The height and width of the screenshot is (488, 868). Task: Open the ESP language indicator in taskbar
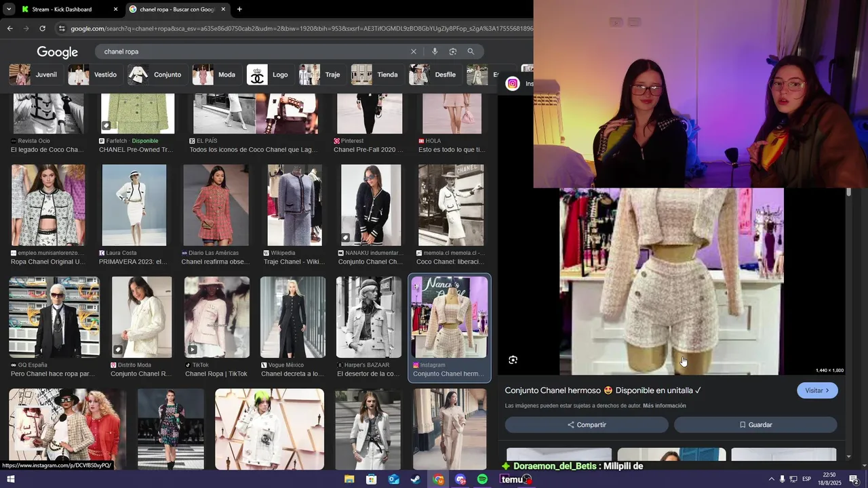[x=806, y=479]
